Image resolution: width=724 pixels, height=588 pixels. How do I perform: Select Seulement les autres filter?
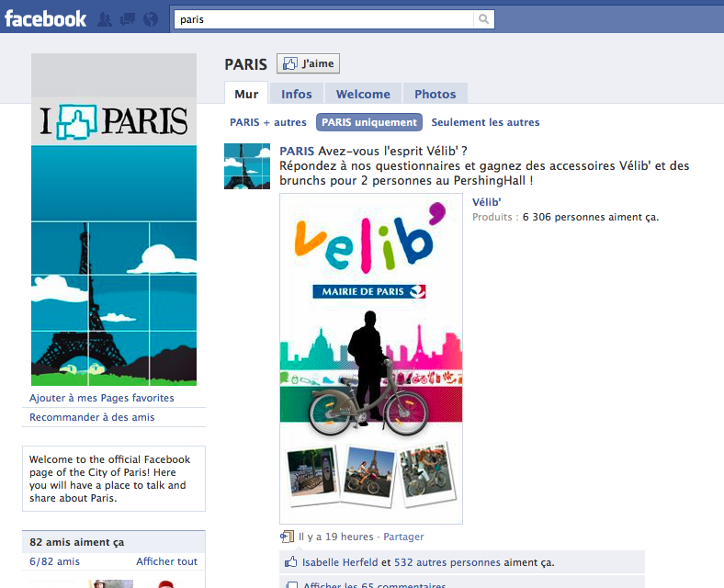[485, 122]
